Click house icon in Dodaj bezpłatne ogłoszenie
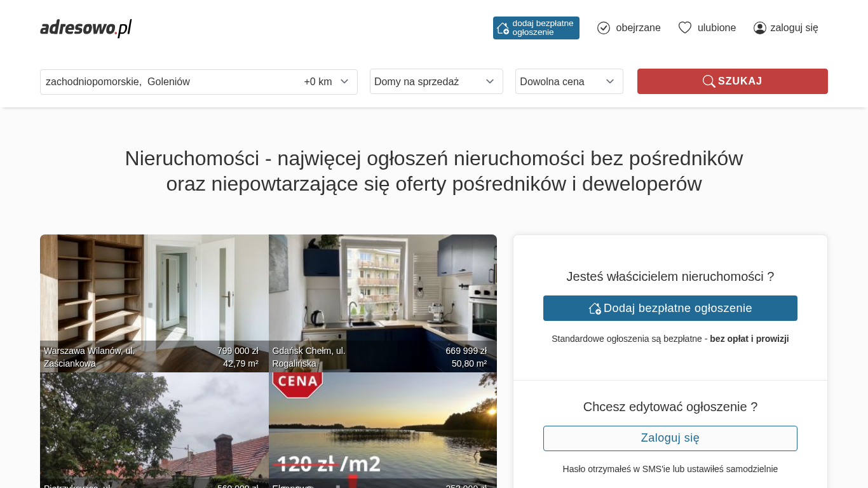 pos(595,308)
